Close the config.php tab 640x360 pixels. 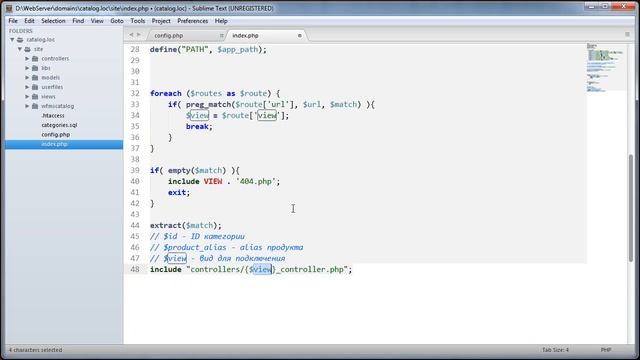[222, 36]
